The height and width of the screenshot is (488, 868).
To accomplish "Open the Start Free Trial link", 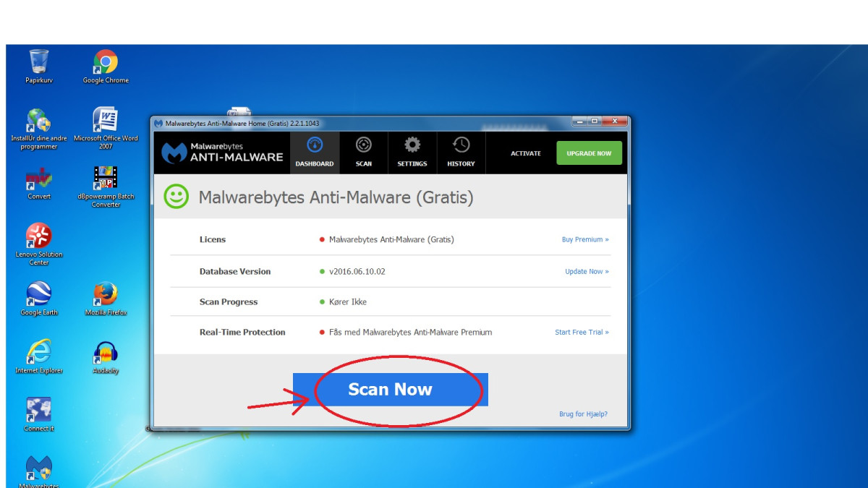I will click(582, 333).
